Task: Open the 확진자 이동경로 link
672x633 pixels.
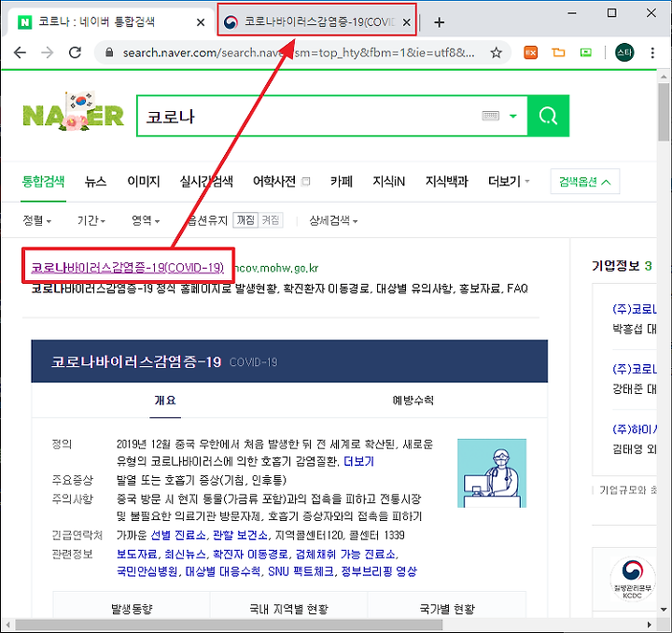Action: click(250, 555)
